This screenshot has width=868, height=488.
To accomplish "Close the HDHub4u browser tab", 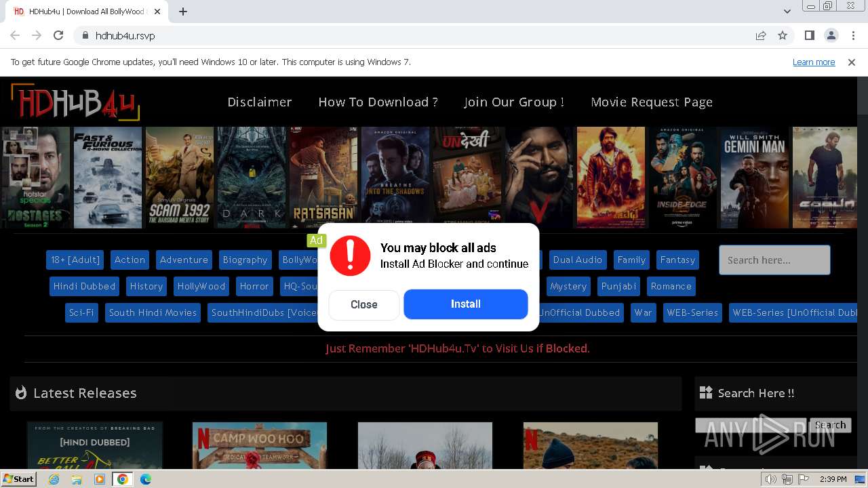I will click(157, 12).
